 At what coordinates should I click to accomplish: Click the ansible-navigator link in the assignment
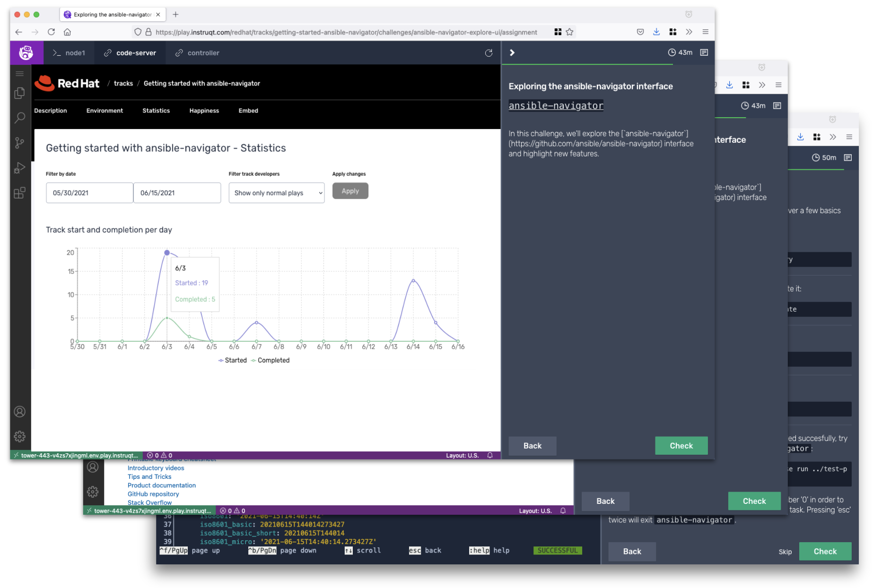[556, 105]
